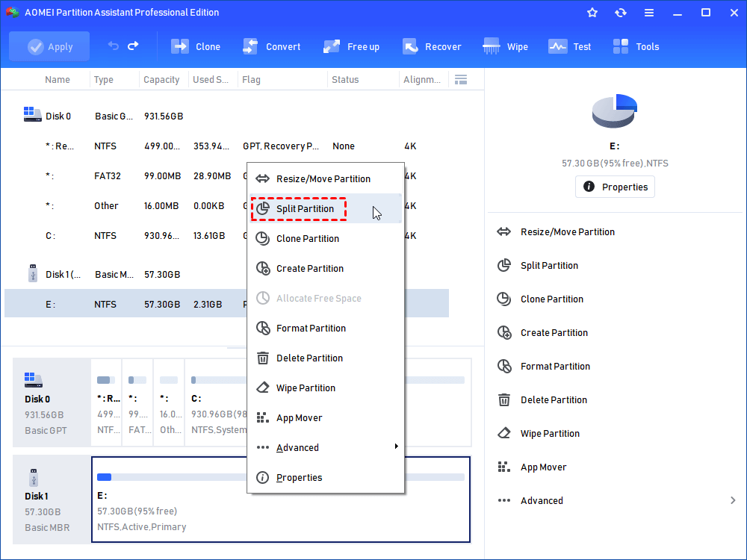Click the Disk 0 drive icon in list
Viewport: 747px width, 560px height.
pyautogui.click(x=32, y=114)
